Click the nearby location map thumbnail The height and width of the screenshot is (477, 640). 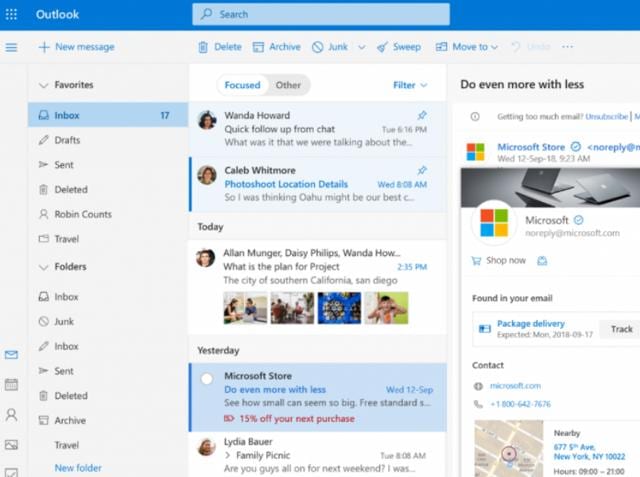509,448
